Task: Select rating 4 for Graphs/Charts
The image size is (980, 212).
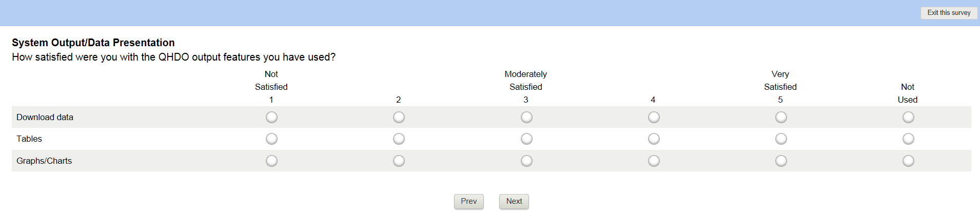Action: click(x=654, y=161)
